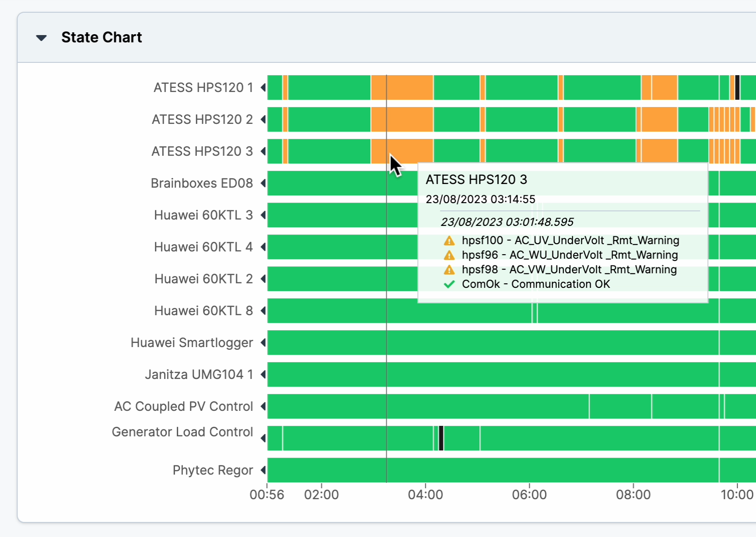
Task: Expand the AC Coupled PV Control arrow
Action: pos(263,406)
